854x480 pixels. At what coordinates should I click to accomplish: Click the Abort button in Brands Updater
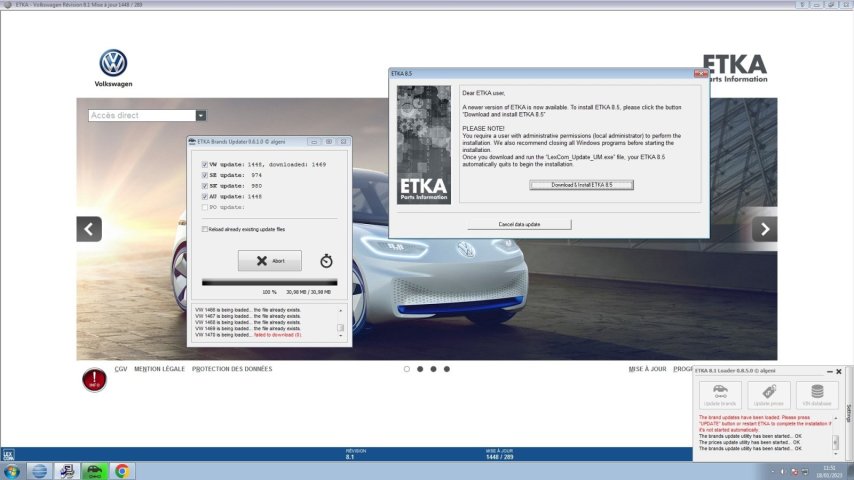[x=270, y=261]
